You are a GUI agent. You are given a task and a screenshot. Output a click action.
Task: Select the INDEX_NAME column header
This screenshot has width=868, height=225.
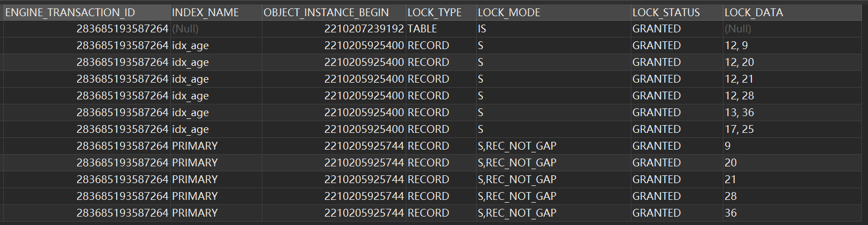tap(216, 12)
